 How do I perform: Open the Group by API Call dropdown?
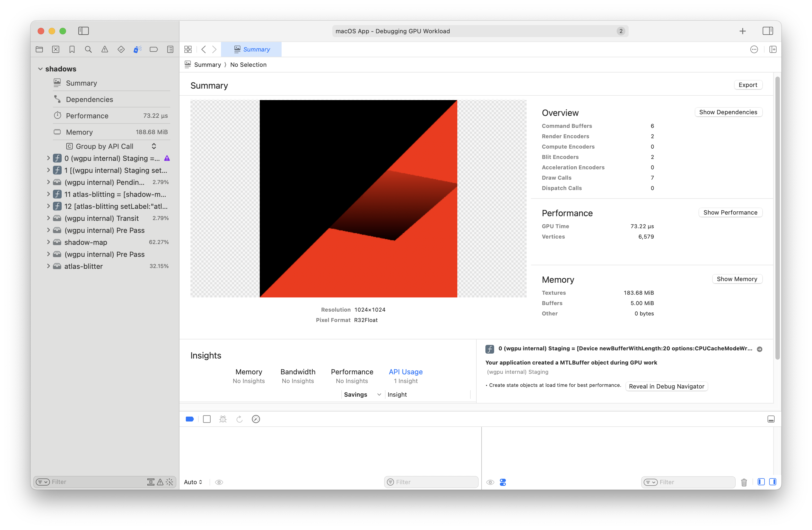[x=111, y=146]
